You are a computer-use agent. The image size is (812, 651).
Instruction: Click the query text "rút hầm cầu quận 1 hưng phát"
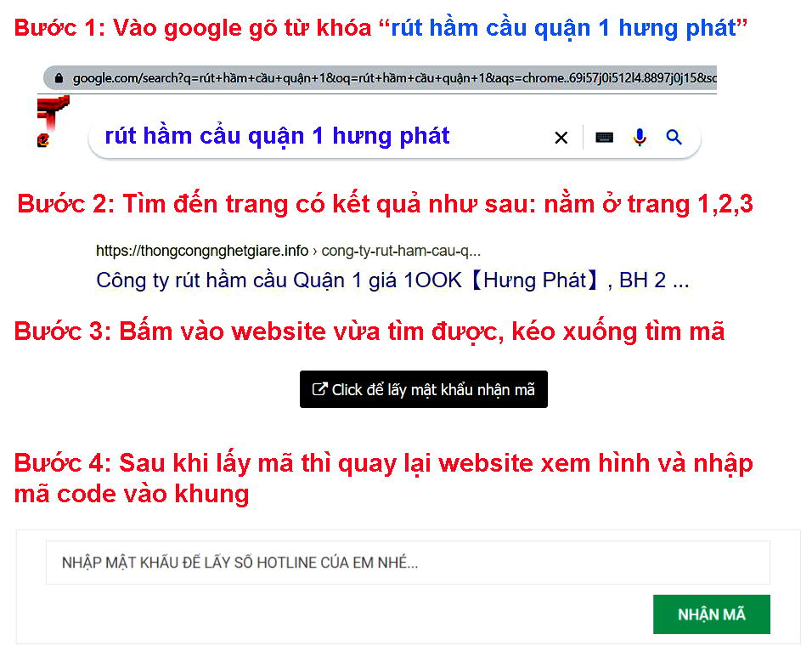pos(275,137)
